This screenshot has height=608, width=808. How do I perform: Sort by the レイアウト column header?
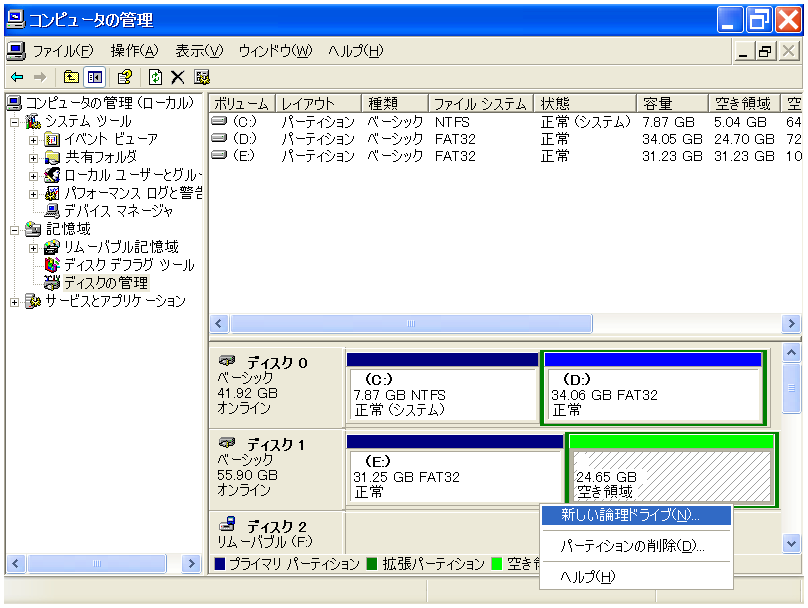click(318, 104)
